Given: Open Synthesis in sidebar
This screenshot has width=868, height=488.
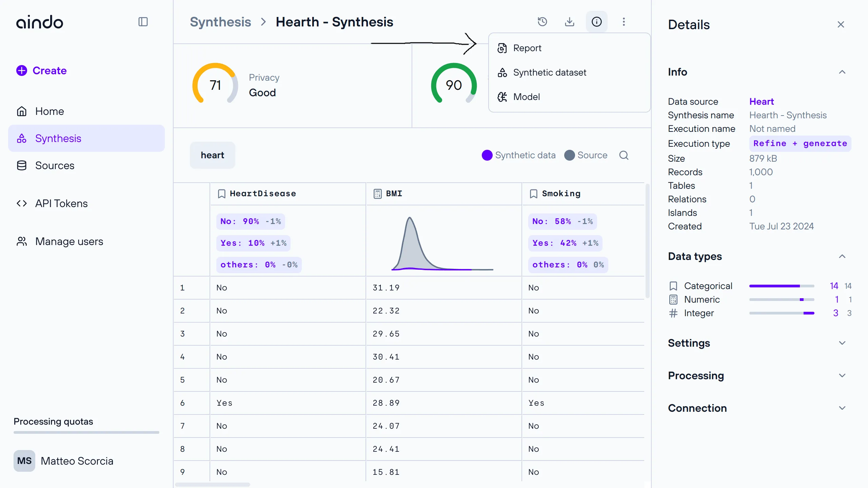Looking at the screenshot, I should point(86,138).
